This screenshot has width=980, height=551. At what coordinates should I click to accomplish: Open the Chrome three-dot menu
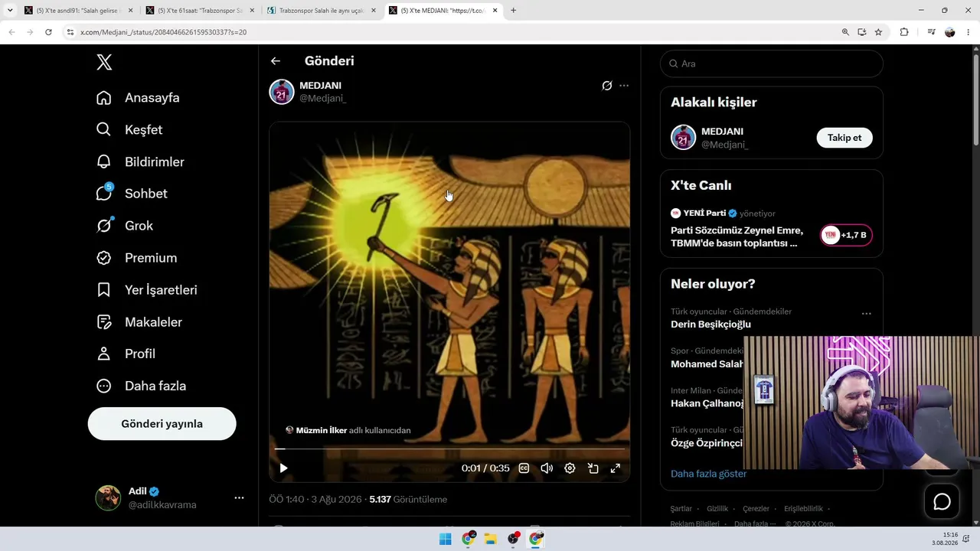969,32
